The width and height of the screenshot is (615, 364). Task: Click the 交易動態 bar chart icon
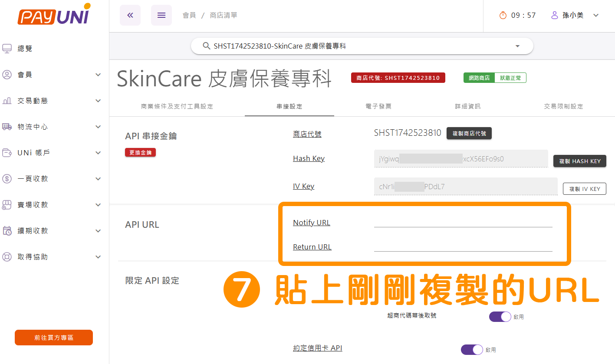click(7, 101)
